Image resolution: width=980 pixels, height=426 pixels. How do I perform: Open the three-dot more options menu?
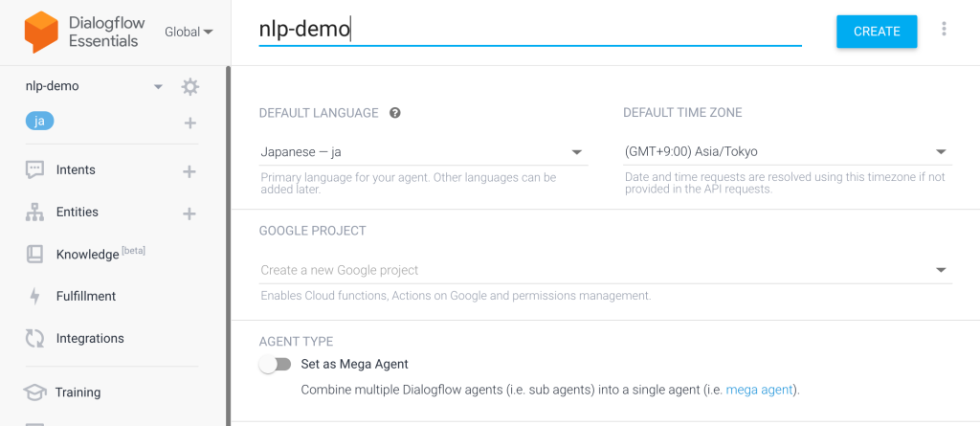(x=945, y=30)
